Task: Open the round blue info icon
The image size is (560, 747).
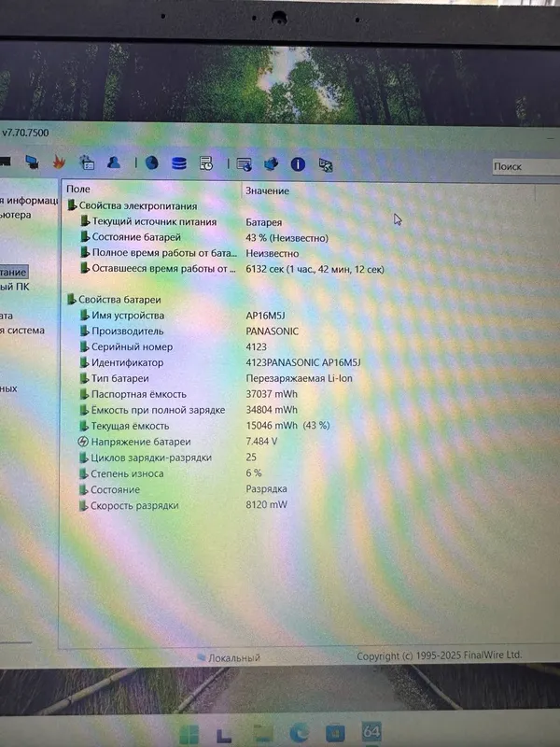Action: click(x=298, y=164)
